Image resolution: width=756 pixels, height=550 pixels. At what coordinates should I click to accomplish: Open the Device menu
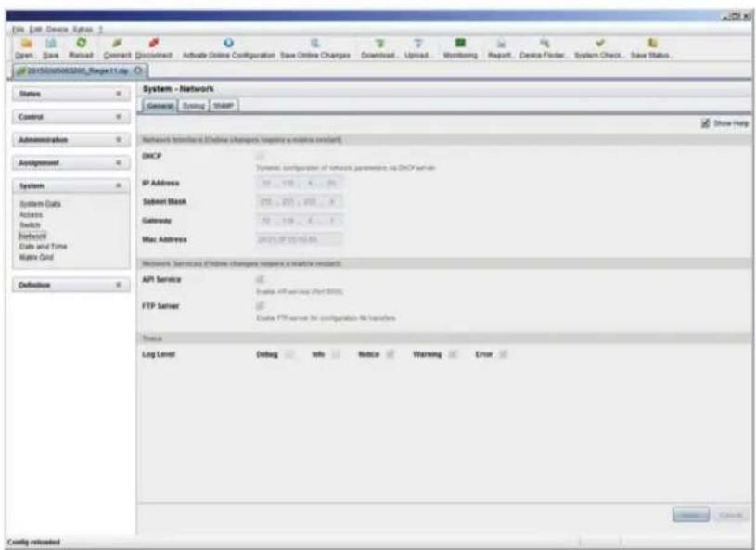(x=57, y=30)
